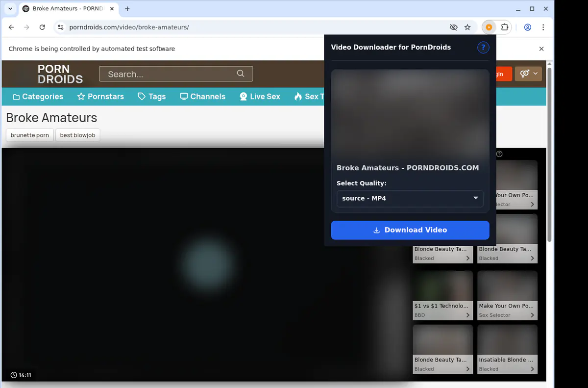Click the best-rated second tag button
The image size is (588, 388).
pyautogui.click(x=77, y=135)
